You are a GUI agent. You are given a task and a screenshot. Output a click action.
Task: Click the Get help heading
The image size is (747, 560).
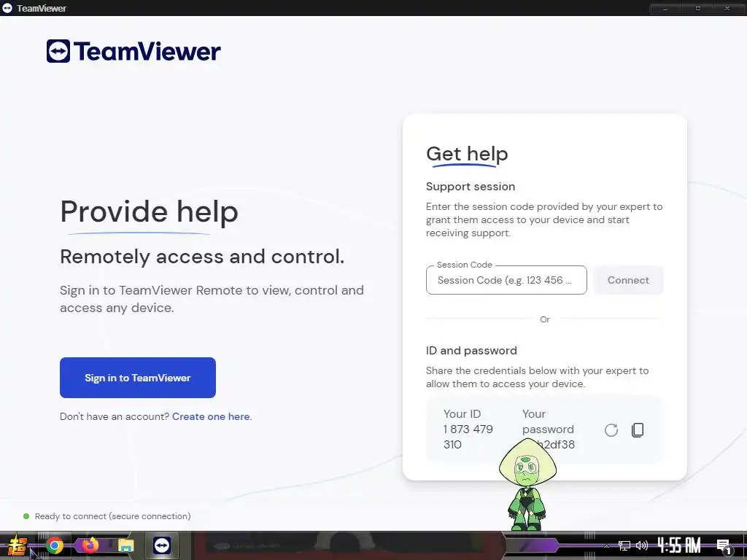[467, 154]
